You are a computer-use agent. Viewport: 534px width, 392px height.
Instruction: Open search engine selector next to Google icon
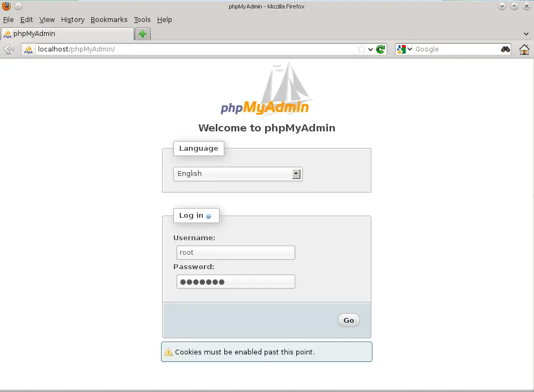click(409, 49)
